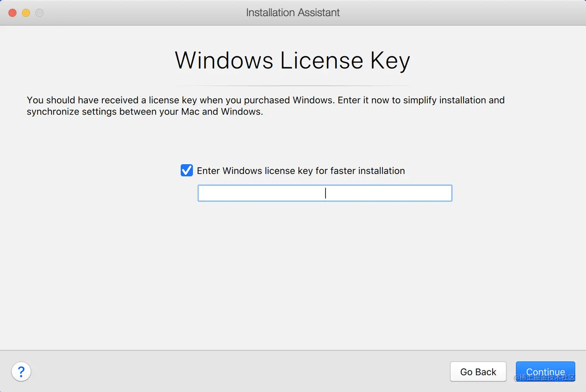Click the license key description paragraph

click(x=265, y=106)
